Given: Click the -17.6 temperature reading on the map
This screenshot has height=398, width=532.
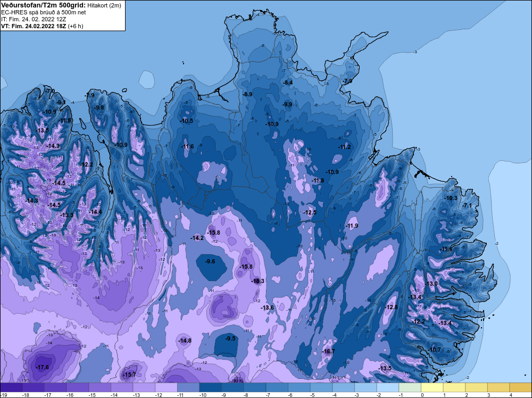Looking at the screenshot, I should [x=43, y=367].
